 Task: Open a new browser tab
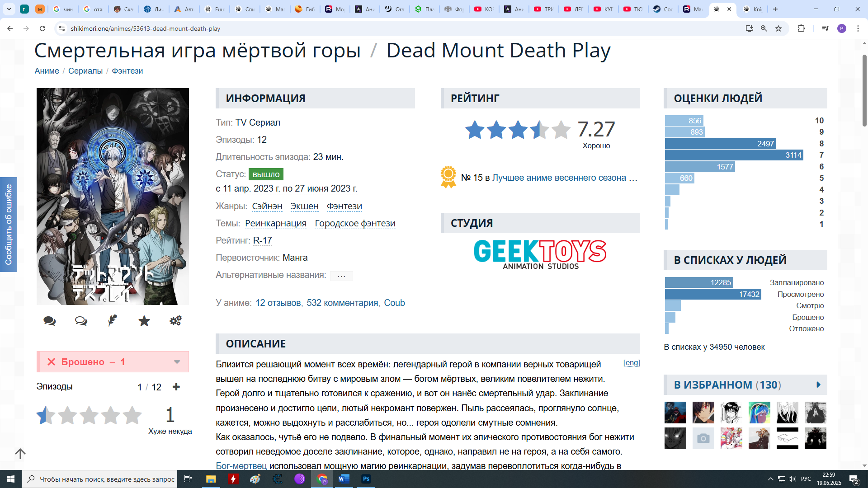[775, 9]
